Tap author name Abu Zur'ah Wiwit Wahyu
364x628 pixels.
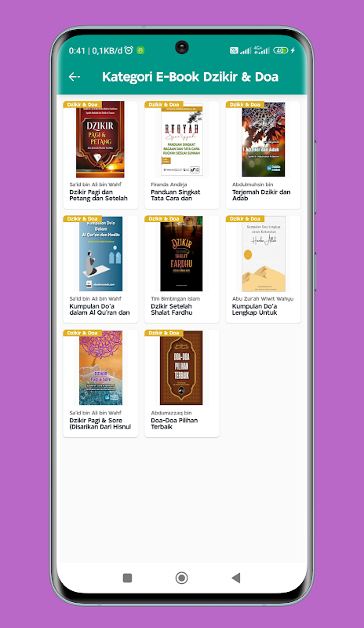(x=263, y=299)
